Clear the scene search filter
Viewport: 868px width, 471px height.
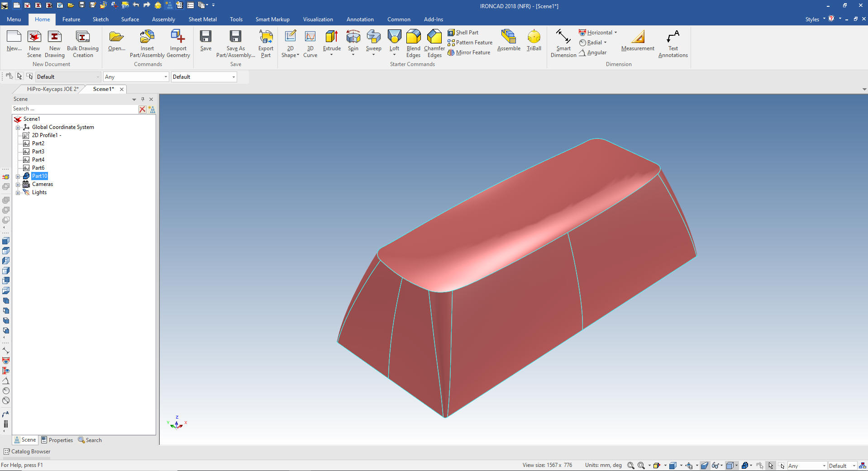[142, 109]
